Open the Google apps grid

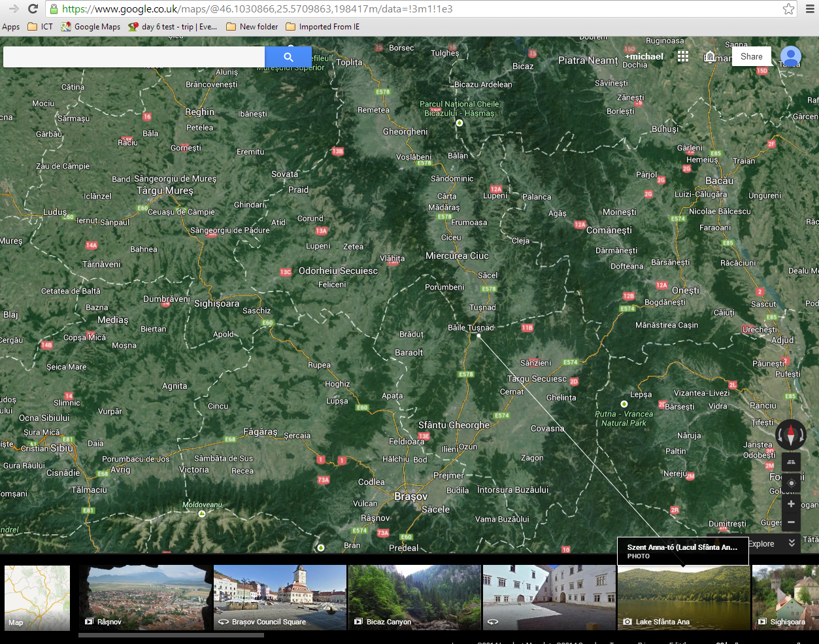click(683, 56)
